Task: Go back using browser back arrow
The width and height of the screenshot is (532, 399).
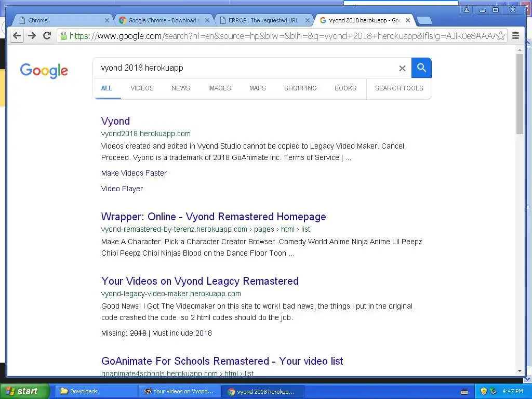Action: [17, 36]
